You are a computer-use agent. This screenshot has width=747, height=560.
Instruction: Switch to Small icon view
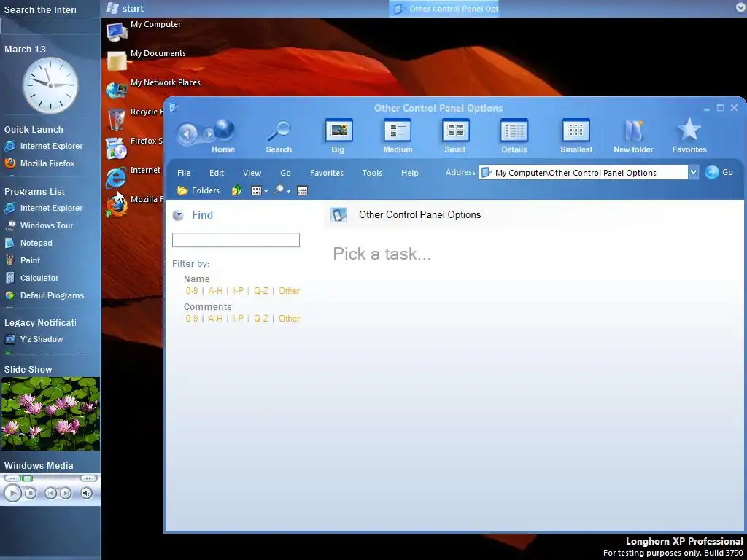[455, 131]
